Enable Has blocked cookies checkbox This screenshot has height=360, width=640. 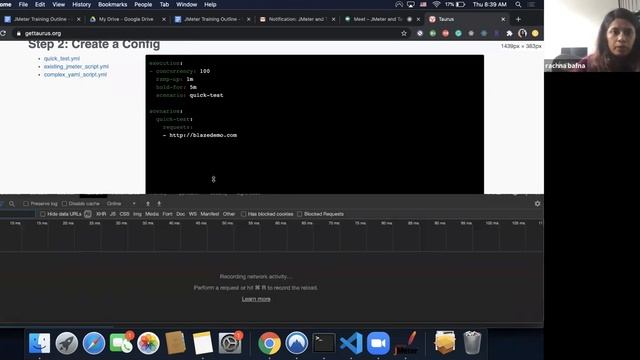(x=243, y=214)
